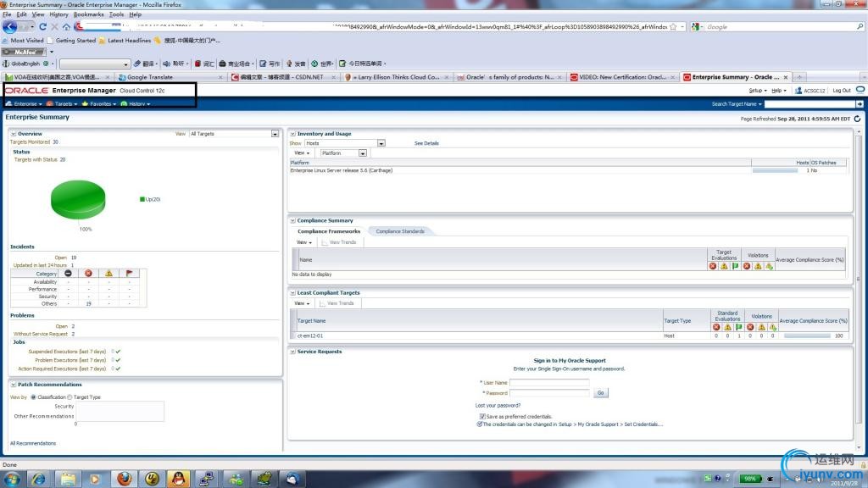Switch to Compliance Standards tab
The image size is (868, 488).
pos(400,231)
